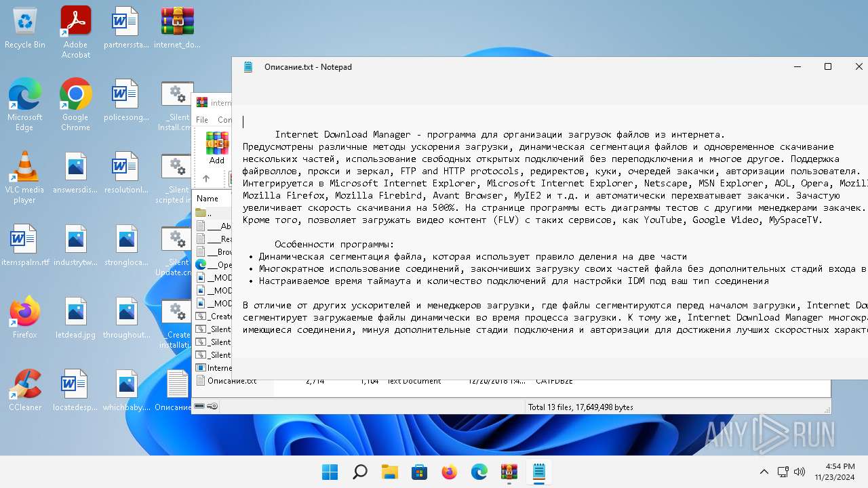868x488 pixels.
Task: Open Microsoft Store from the taskbar
Action: [x=420, y=472]
